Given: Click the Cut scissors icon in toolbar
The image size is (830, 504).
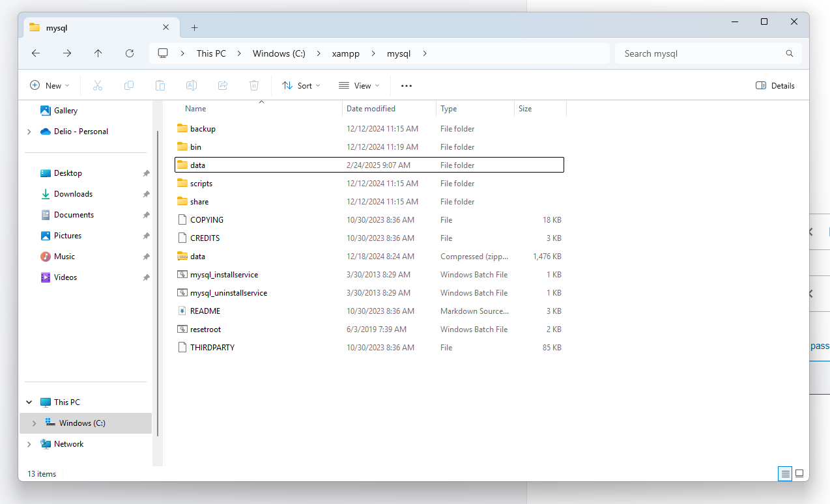Looking at the screenshot, I should (x=98, y=85).
